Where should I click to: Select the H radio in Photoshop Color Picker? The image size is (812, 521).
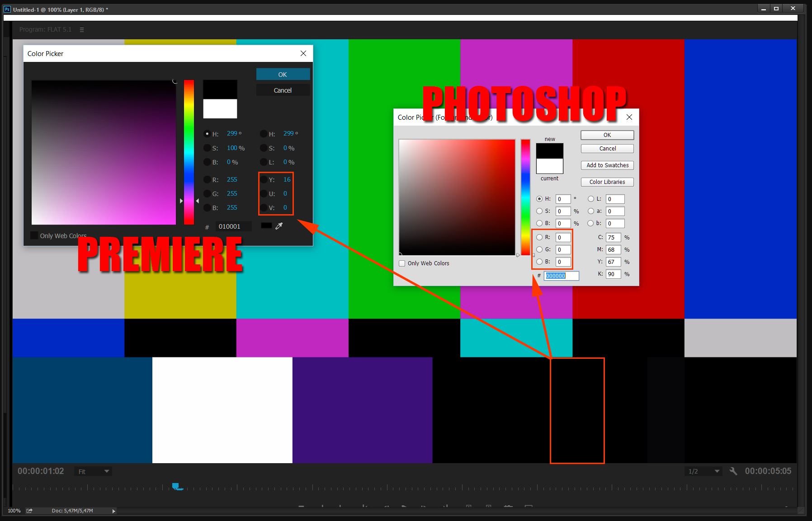click(539, 199)
